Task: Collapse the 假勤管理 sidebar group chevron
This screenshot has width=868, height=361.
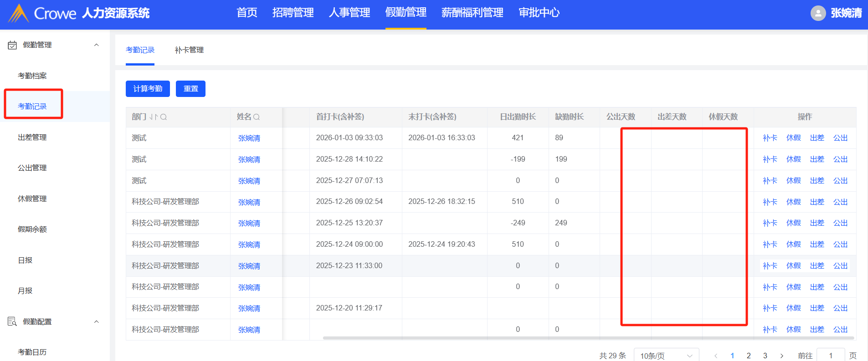Action: click(96, 45)
